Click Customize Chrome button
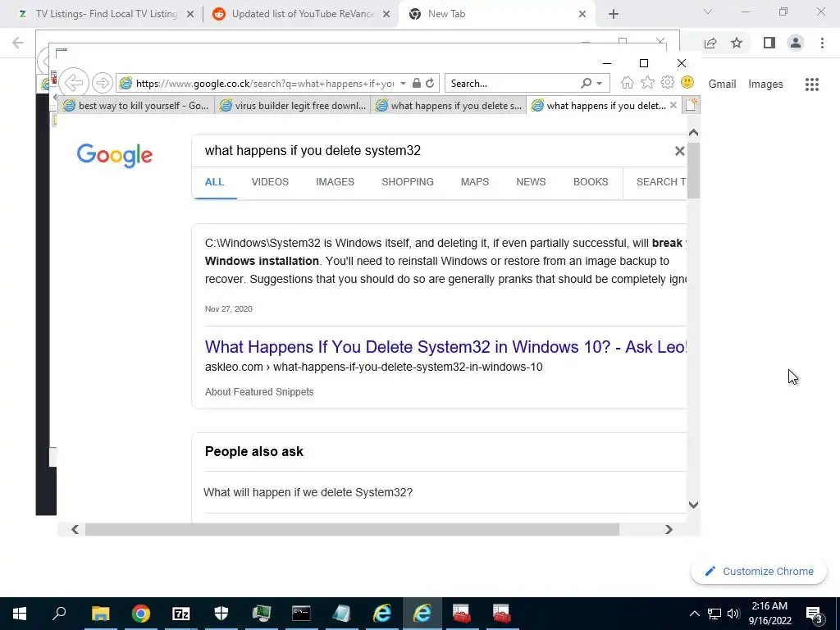The height and width of the screenshot is (630, 840). [759, 571]
